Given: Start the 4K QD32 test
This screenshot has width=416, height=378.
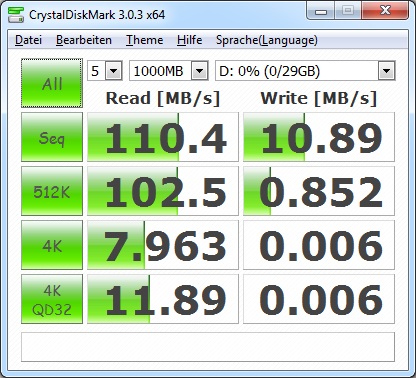Looking at the screenshot, I should (52, 299).
